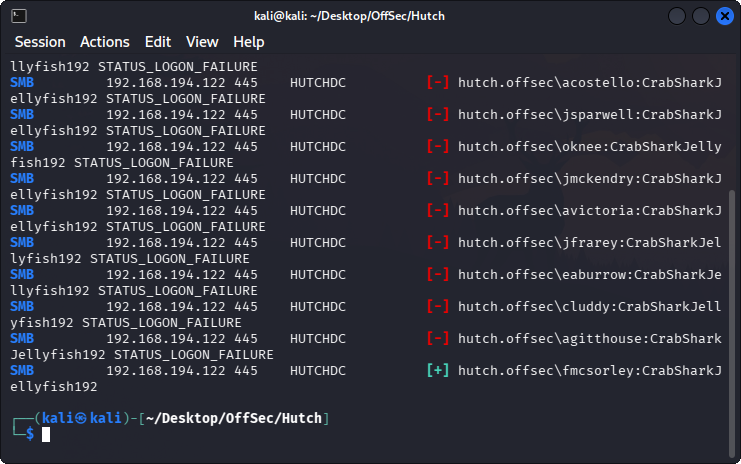Click the command prompt cursor after $
741x464 pixels.
pos(46,434)
